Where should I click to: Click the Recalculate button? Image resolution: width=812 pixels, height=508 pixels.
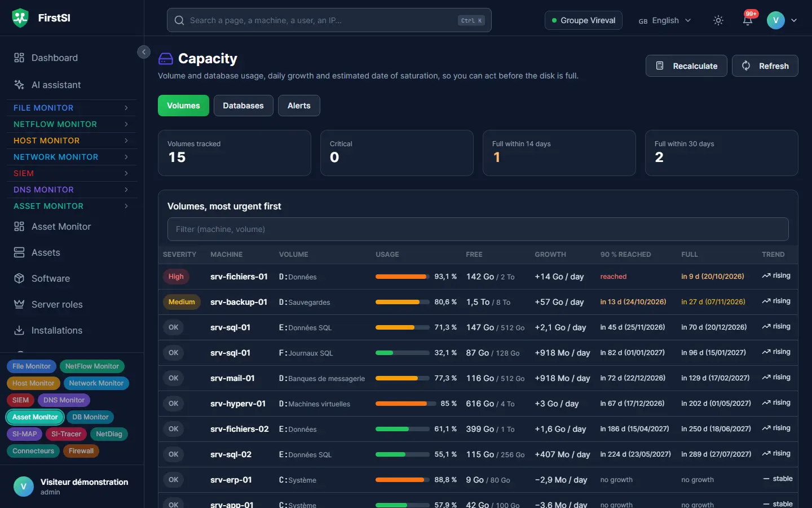pos(686,66)
